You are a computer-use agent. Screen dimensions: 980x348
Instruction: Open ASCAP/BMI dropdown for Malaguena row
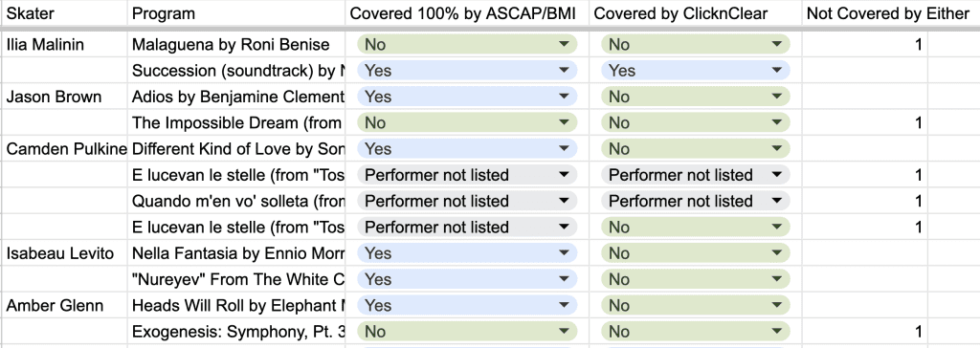coord(467,44)
